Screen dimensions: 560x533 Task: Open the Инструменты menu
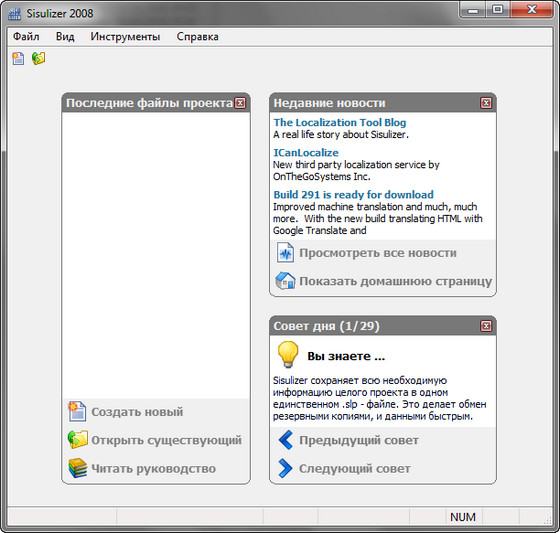[125, 36]
